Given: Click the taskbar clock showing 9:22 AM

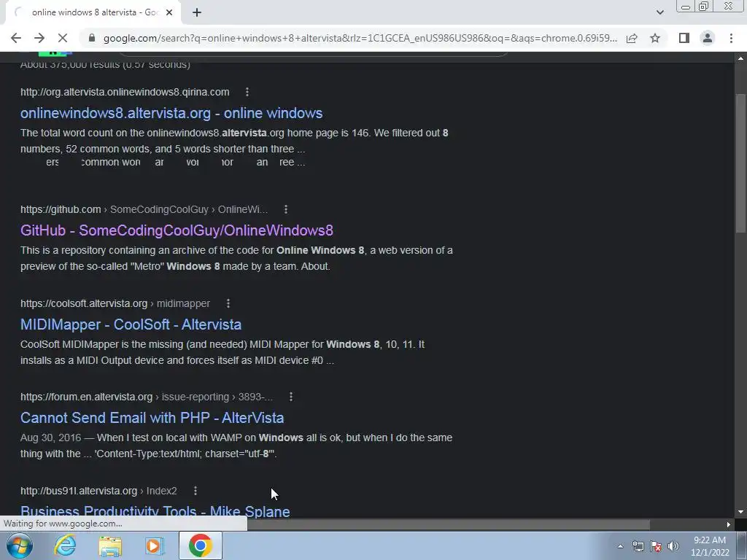Looking at the screenshot, I should 710,546.
